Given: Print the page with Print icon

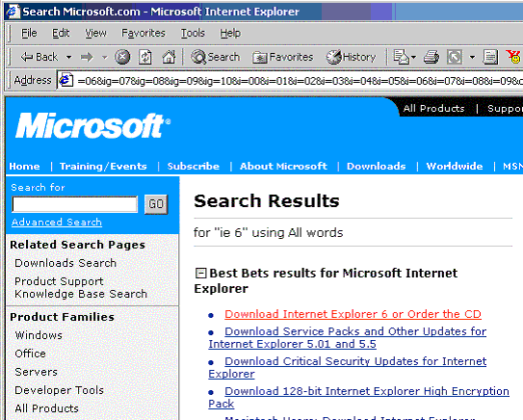Looking at the screenshot, I should point(431,57).
